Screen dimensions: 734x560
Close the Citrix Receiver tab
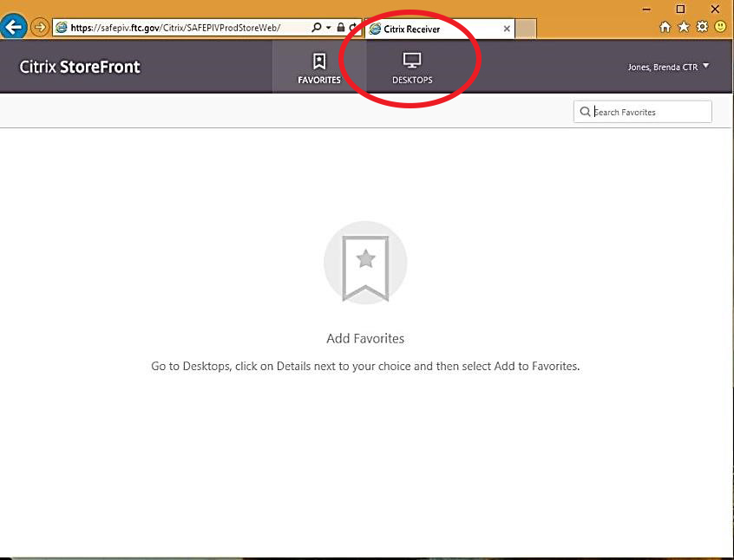point(507,29)
